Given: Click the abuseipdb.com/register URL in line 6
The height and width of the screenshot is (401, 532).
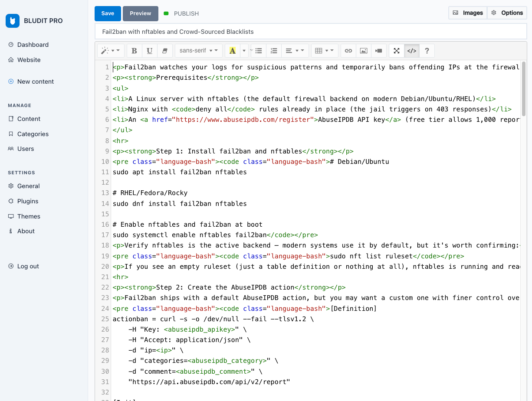Looking at the screenshot, I should (x=243, y=120).
